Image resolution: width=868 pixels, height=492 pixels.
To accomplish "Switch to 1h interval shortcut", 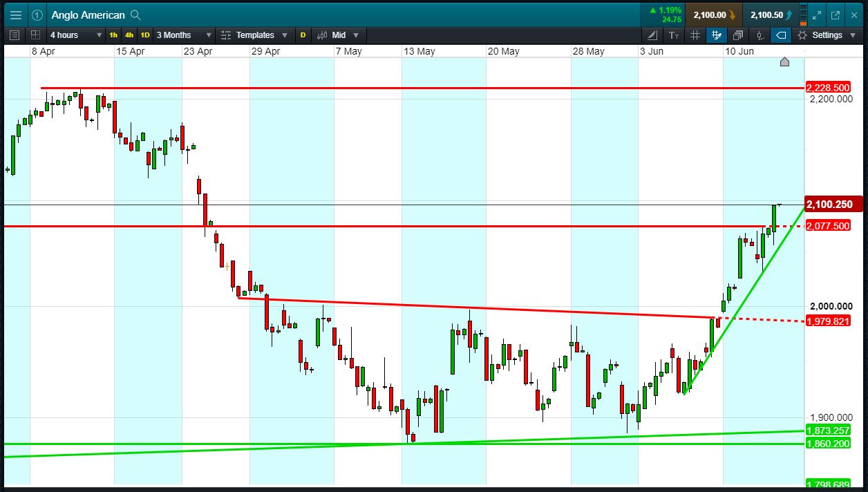I will click(113, 35).
